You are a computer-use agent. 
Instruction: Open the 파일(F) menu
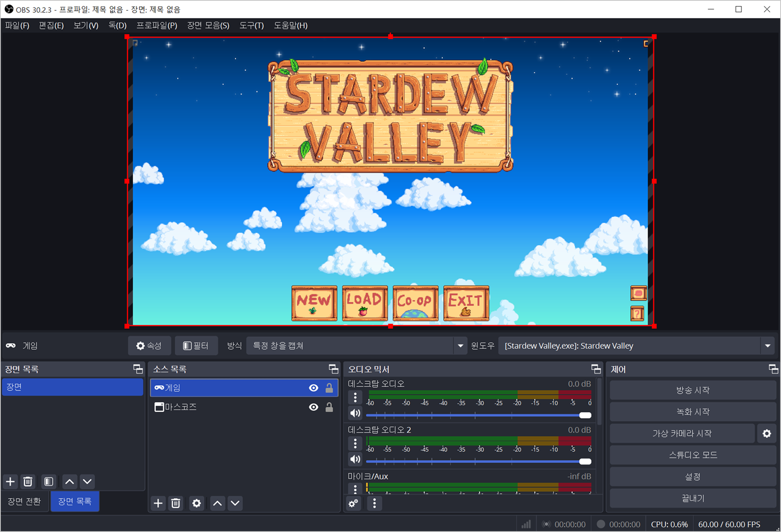[17, 25]
